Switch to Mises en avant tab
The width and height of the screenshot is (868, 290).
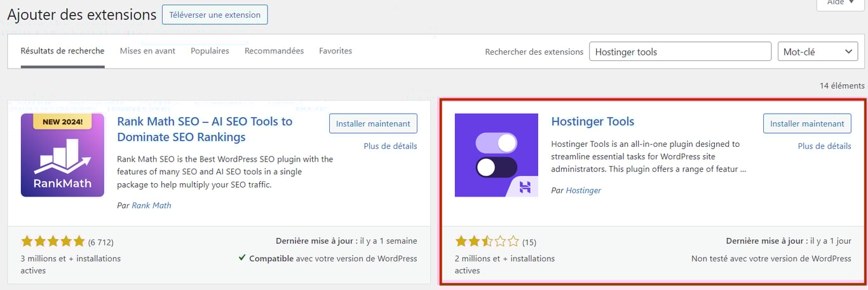pyautogui.click(x=147, y=51)
